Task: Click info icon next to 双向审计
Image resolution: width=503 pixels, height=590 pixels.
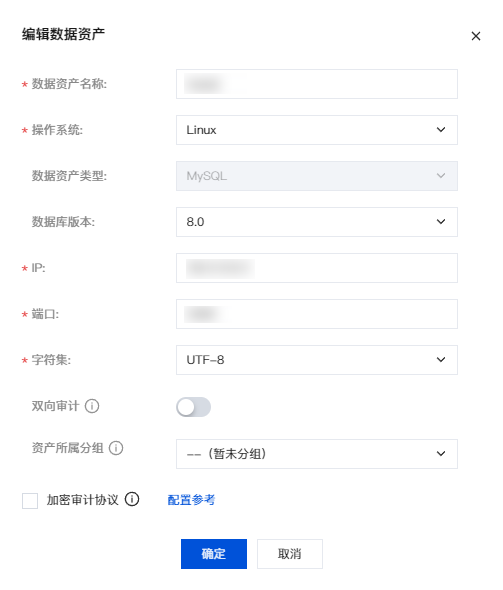Action: pyautogui.click(x=92, y=406)
